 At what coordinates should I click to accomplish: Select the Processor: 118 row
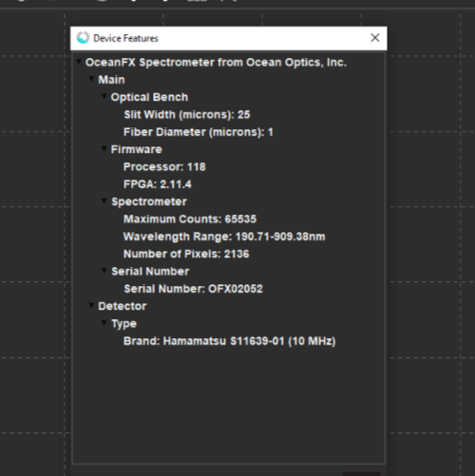point(164,167)
